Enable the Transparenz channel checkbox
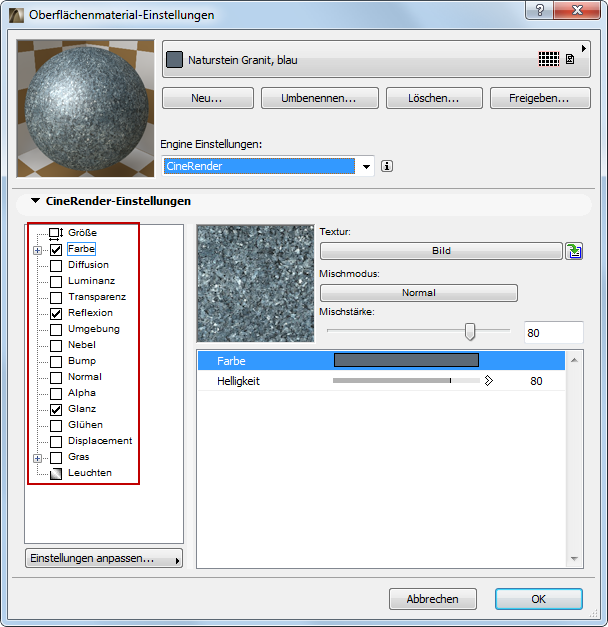The height and width of the screenshot is (627, 608). tap(56, 298)
